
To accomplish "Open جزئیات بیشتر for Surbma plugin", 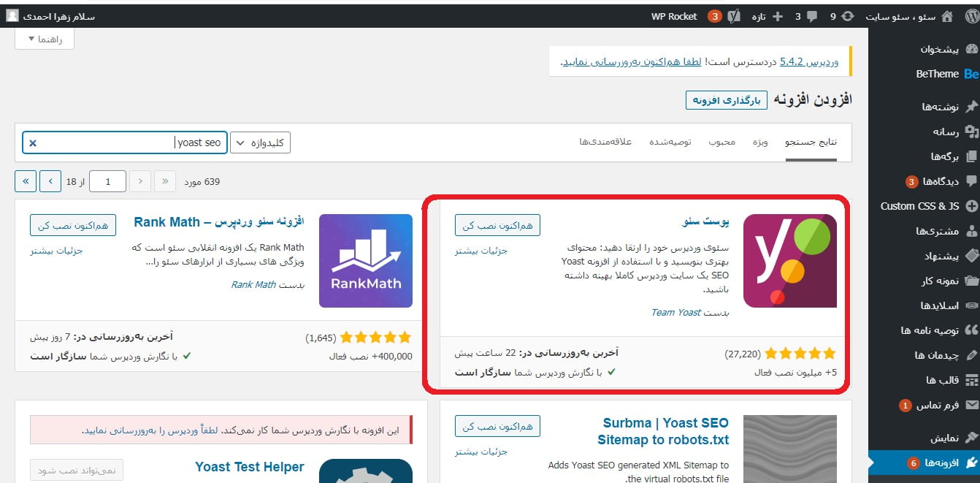I will click(481, 452).
